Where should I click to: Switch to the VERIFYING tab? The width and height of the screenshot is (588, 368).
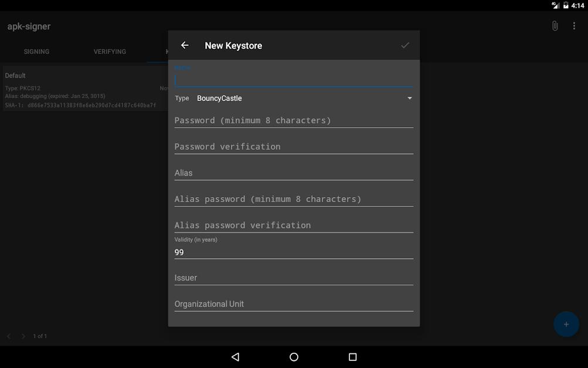pyautogui.click(x=110, y=52)
